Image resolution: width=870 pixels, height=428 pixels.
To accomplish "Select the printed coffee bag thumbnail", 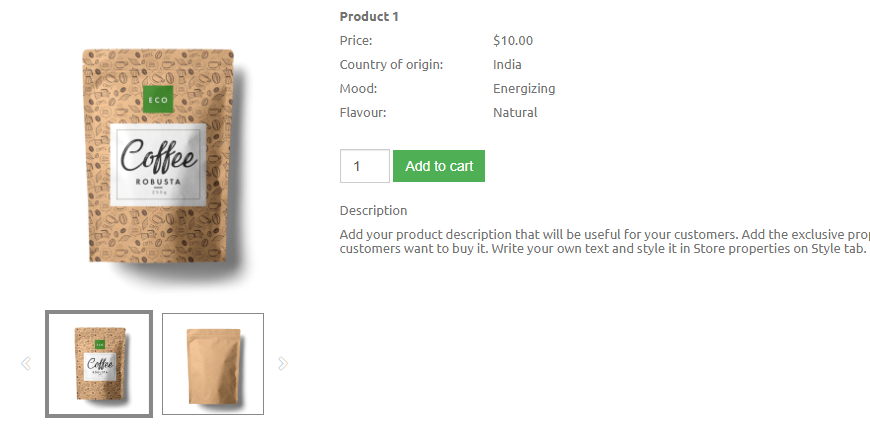I will [x=99, y=364].
